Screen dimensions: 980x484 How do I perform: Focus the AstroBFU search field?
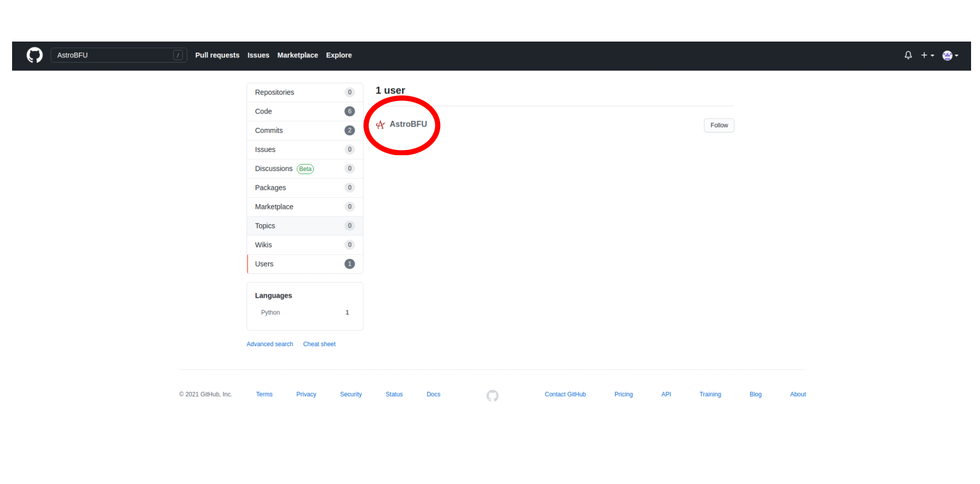[x=119, y=55]
